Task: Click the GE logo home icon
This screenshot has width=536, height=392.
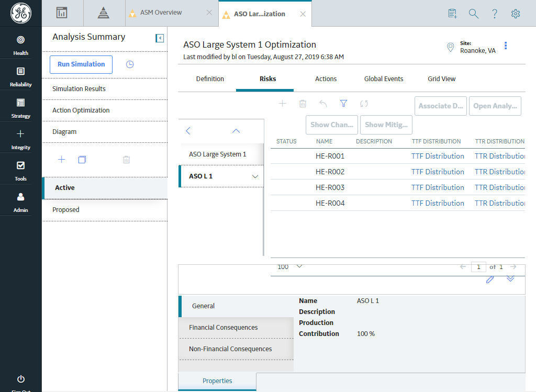Action: pos(21,13)
